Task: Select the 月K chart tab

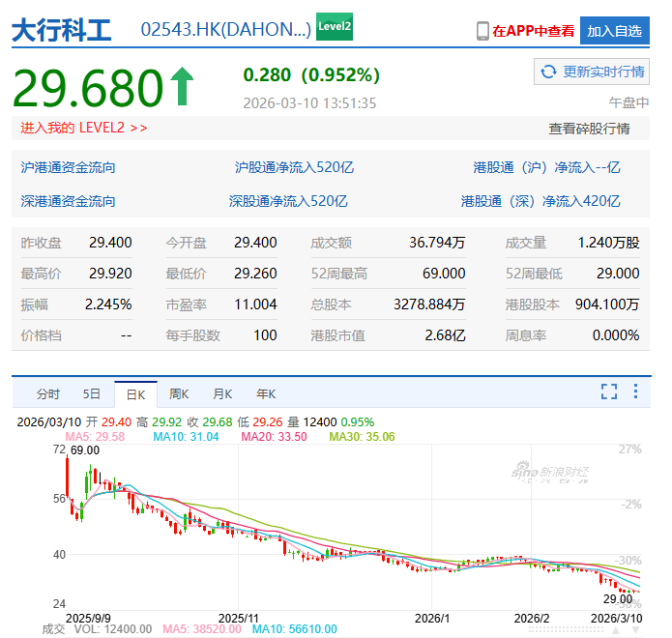Action: pyautogui.click(x=222, y=393)
